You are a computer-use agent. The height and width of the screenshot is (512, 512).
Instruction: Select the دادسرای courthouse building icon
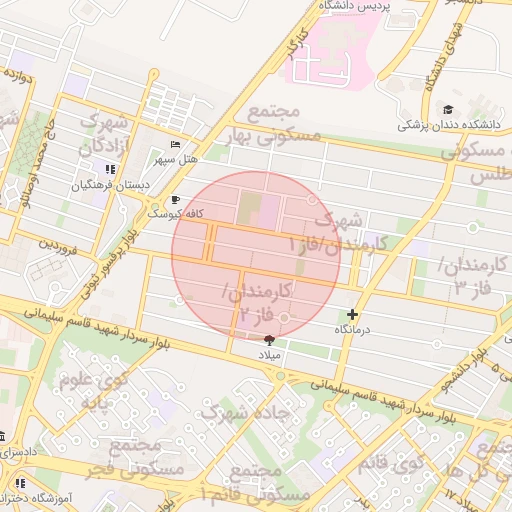click(x=2, y=436)
